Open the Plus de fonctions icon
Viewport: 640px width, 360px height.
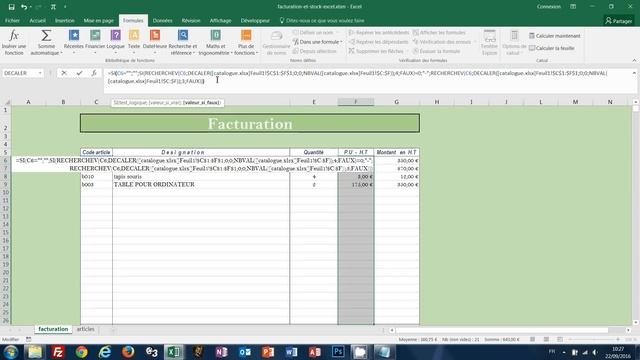(246, 36)
